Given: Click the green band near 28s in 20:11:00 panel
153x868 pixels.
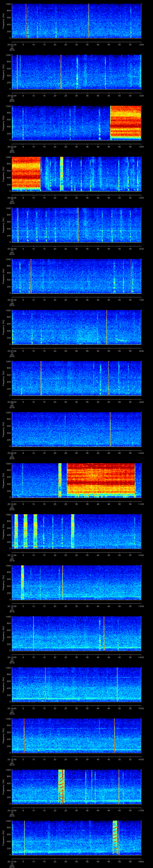Looking at the screenshot, I should 73,531.
